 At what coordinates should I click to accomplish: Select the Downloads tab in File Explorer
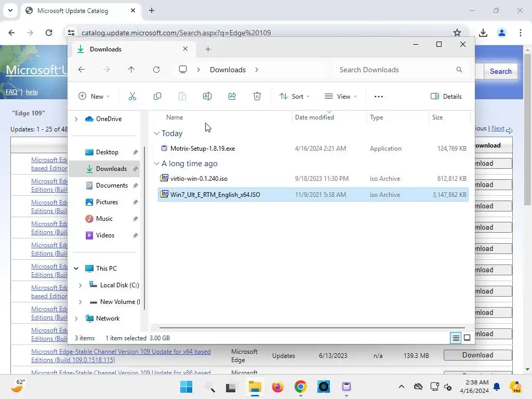coord(133,49)
